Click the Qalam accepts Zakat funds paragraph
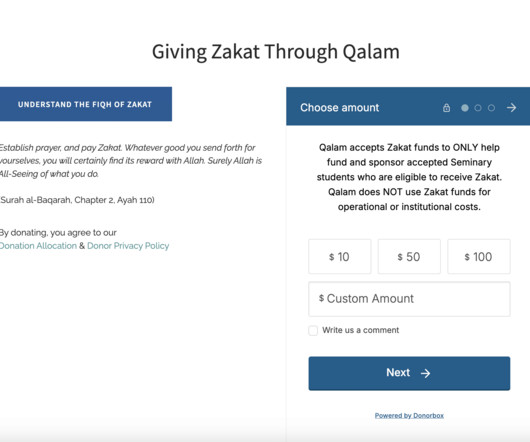Screen dimensions: 530x442 (x=409, y=177)
